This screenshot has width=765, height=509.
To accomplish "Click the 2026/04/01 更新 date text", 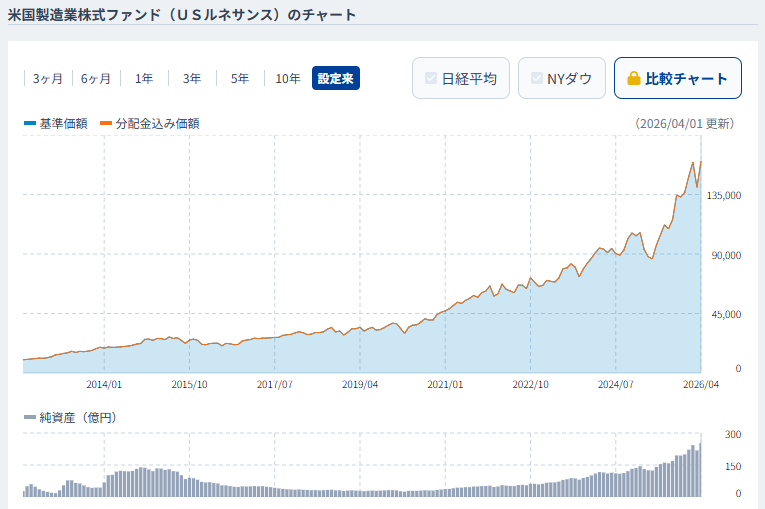I will click(684, 123).
